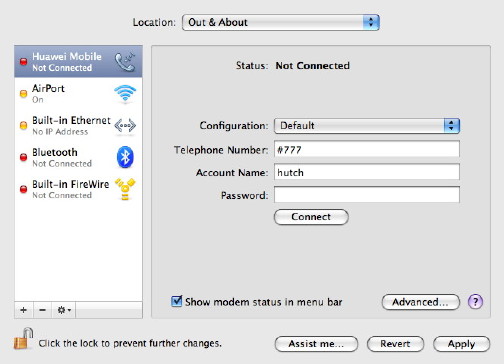
Task: Click the Password field
Action: pyautogui.click(x=367, y=195)
